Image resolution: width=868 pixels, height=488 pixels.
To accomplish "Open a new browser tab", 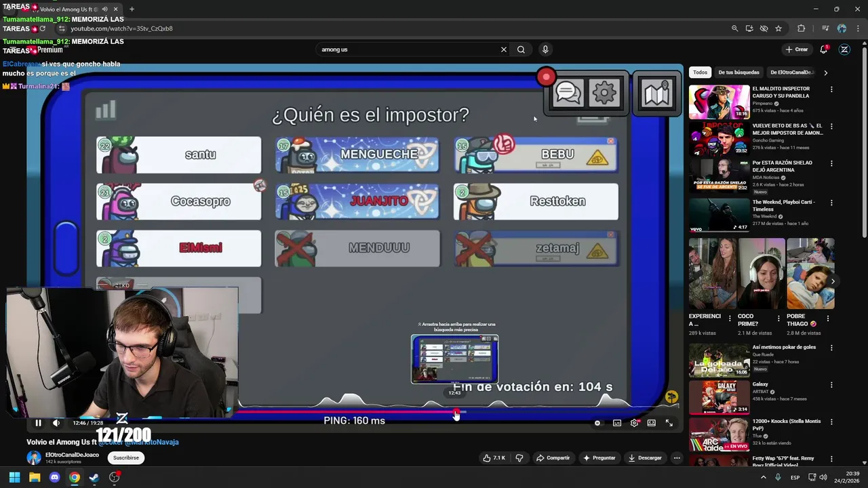I will (x=132, y=9).
